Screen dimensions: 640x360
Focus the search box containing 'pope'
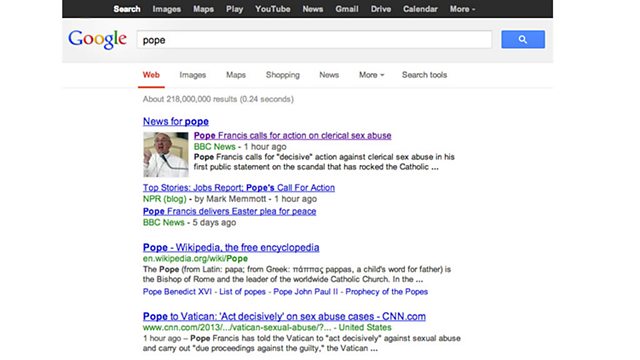tap(314, 40)
